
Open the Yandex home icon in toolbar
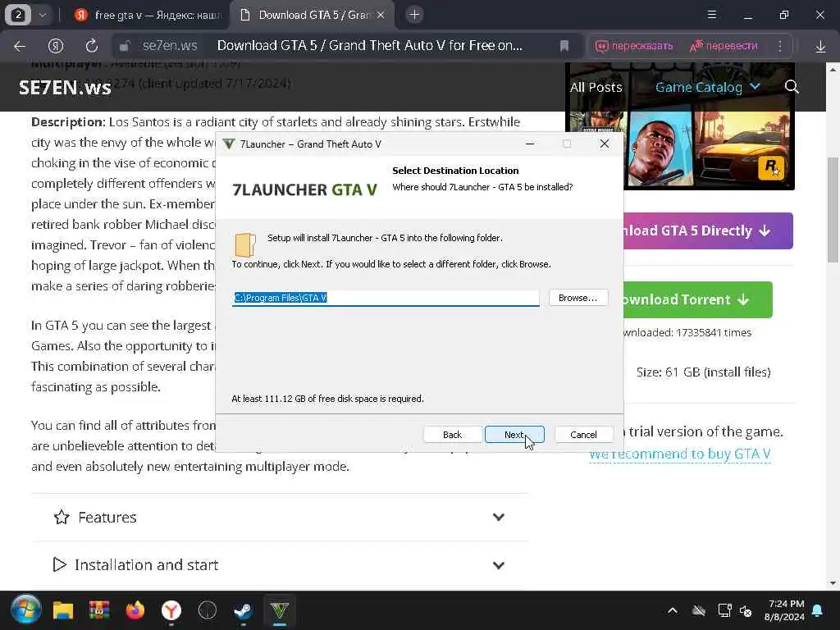tap(56, 46)
